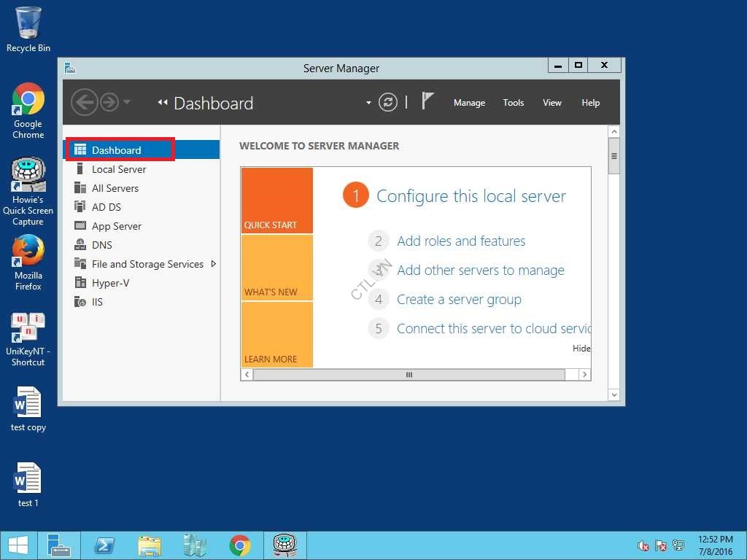747x560 pixels.
Task: Open dropdown arrow beside refresh icon
Action: (368, 103)
